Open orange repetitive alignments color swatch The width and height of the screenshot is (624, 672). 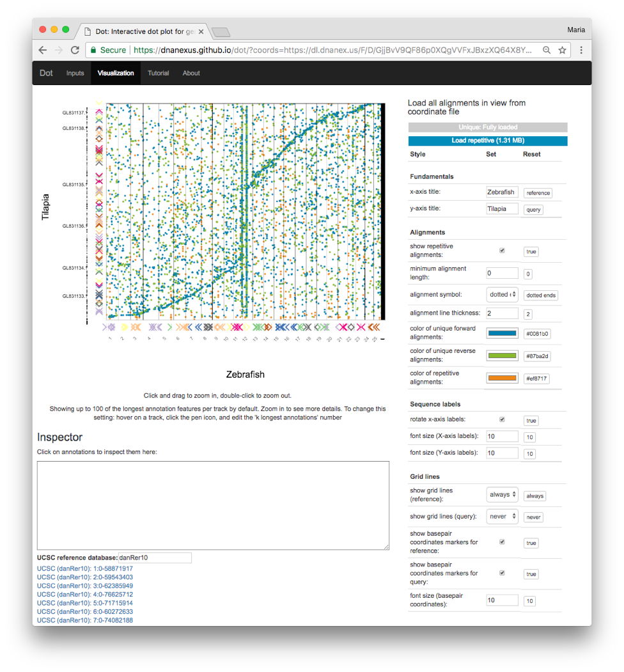tap(502, 378)
